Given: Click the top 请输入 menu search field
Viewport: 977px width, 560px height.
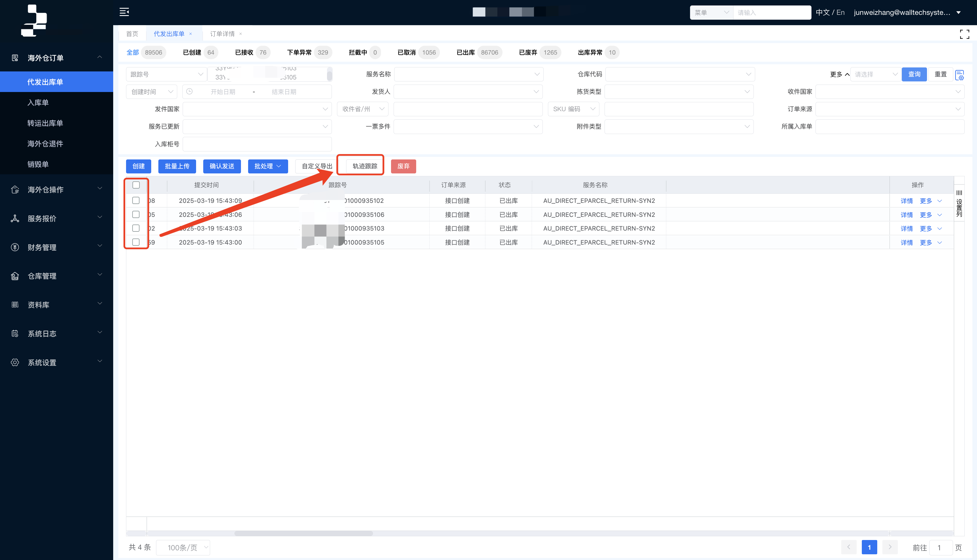Looking at the screenshot, I should tap(772, 13).
